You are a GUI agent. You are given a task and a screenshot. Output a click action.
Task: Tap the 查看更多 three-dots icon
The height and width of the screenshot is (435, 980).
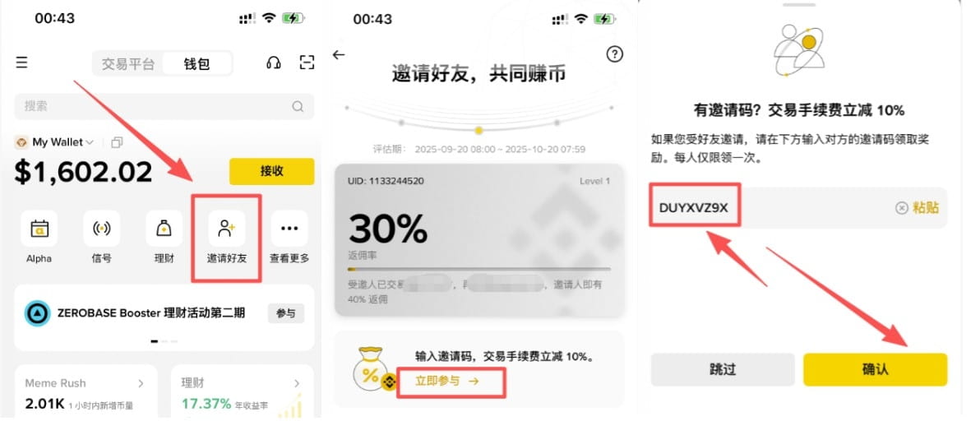pos(289,229)
